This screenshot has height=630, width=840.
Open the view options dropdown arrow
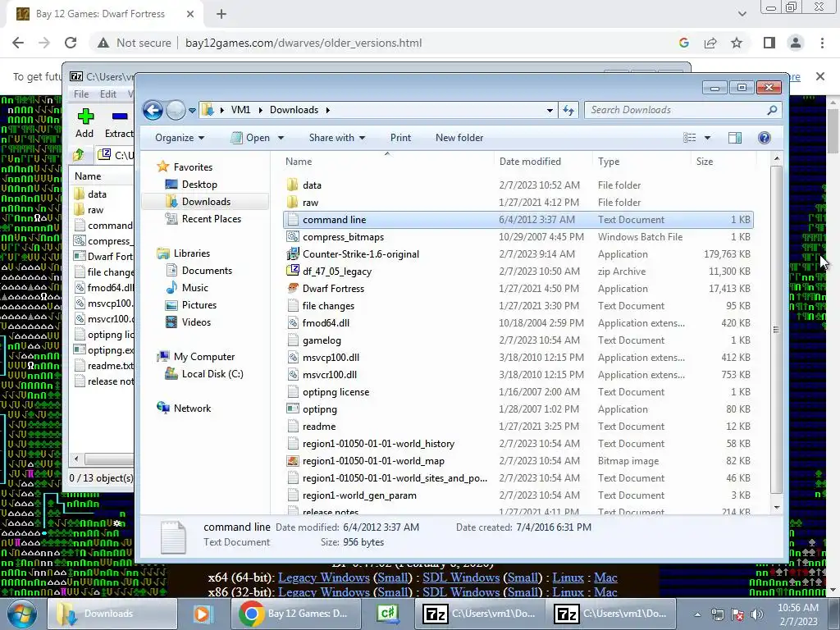tap(707, 138)
